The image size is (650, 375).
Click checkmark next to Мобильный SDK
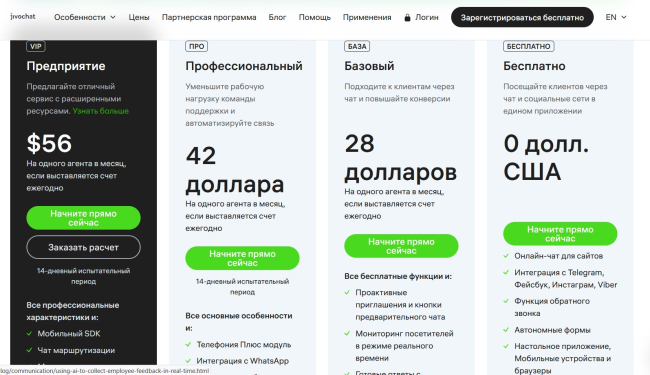[29, 334]
